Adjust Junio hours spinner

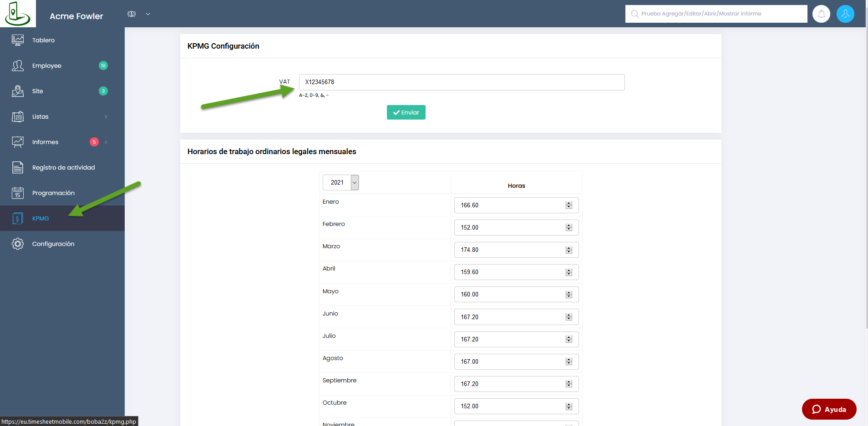point(569,317)
